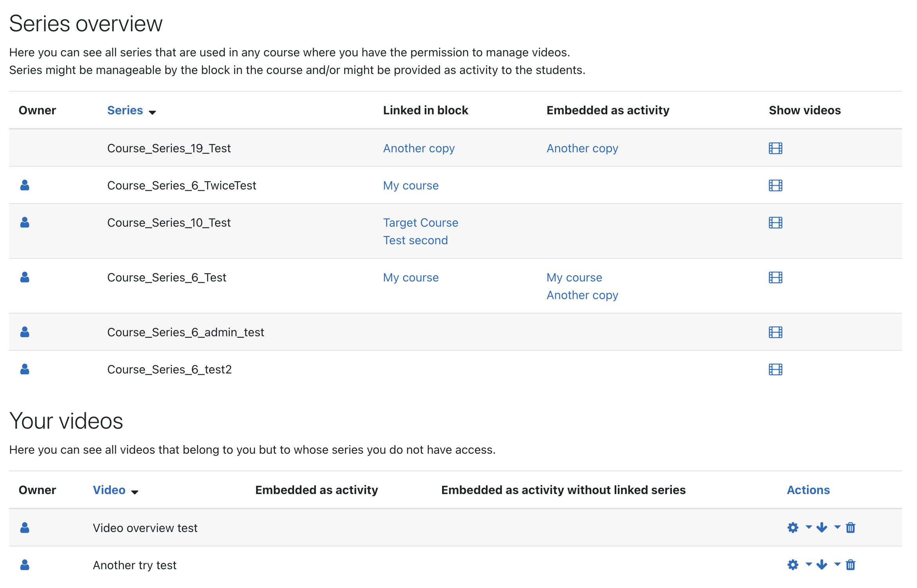
Task: Show videos of Course_Series_10_Test
Action: click(775, 223)
